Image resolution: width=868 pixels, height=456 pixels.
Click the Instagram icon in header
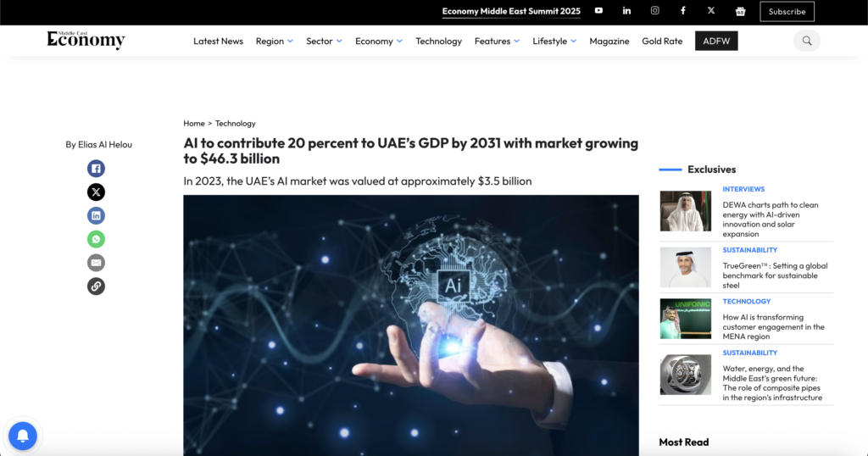click(655, 11)
